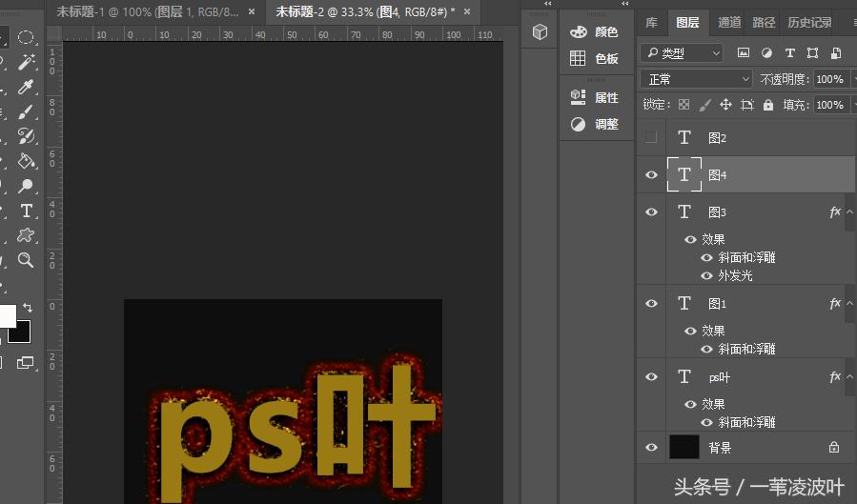Collapse the icon panel dock arrows
This screenshot has width=857, height=504.
coord(547,3)
